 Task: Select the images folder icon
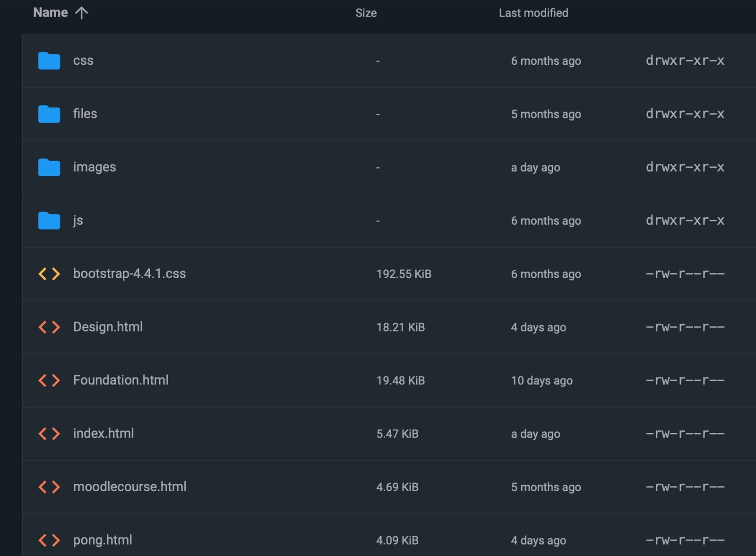pos(49,167)
